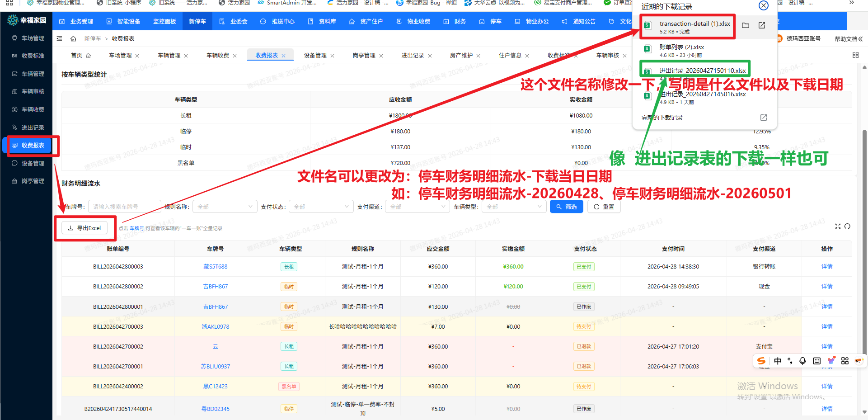Open plate 藏S5T688 link
Screen dimensions: 868x420
pos(215,267)
